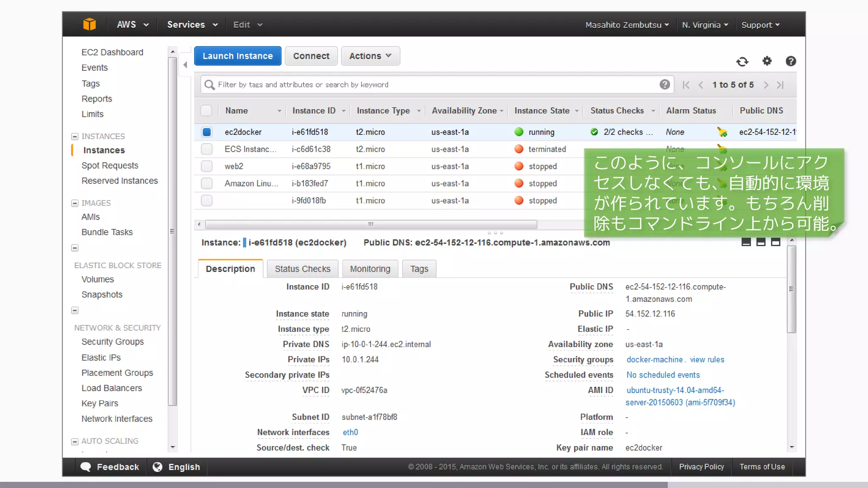Click the Launch Instance button

[x=237, y=56]
